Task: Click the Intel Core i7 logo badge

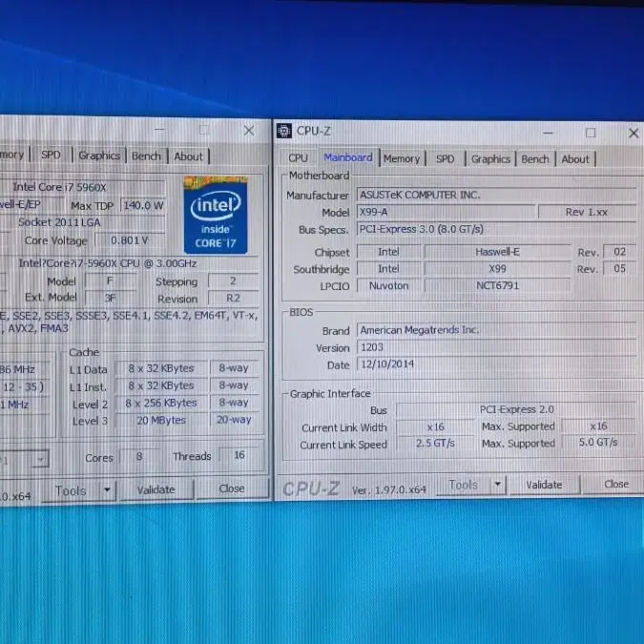Action: tap(216, 216)
